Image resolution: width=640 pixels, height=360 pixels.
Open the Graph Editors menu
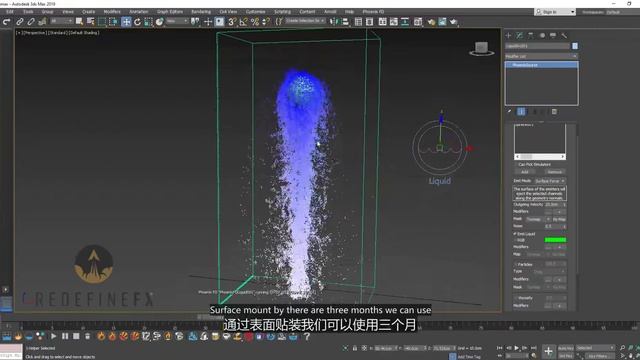[x=170, y=12]
